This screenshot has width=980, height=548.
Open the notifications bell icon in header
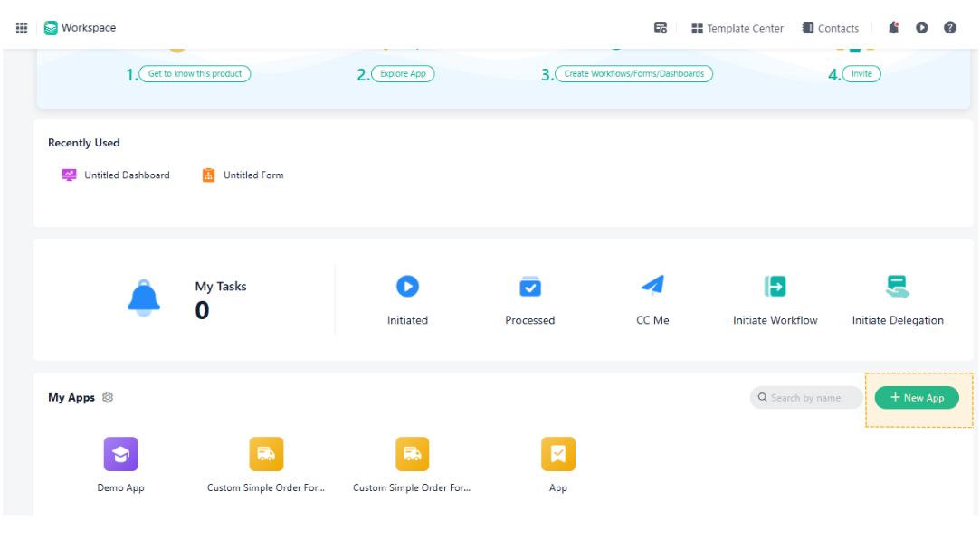point(893,27)
